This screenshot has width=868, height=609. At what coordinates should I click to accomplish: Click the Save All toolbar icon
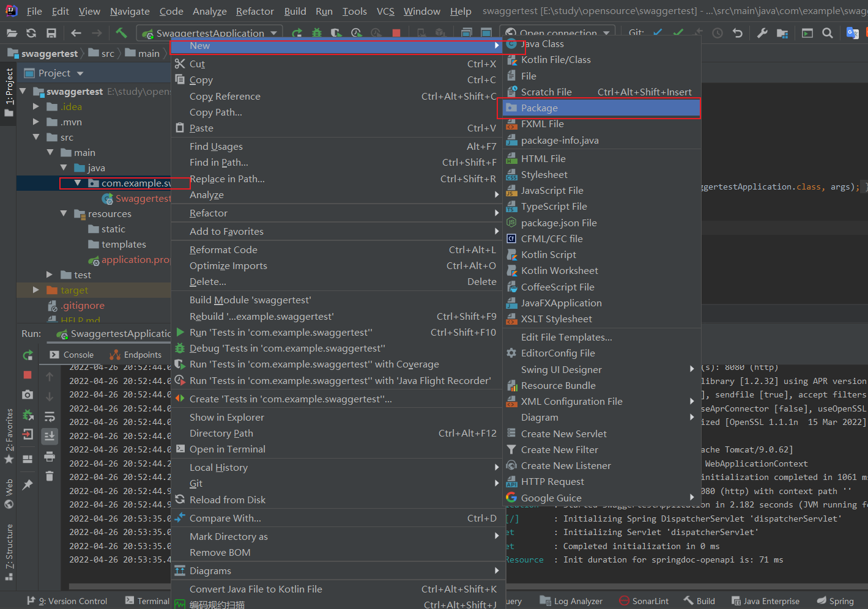click(51, 33)
